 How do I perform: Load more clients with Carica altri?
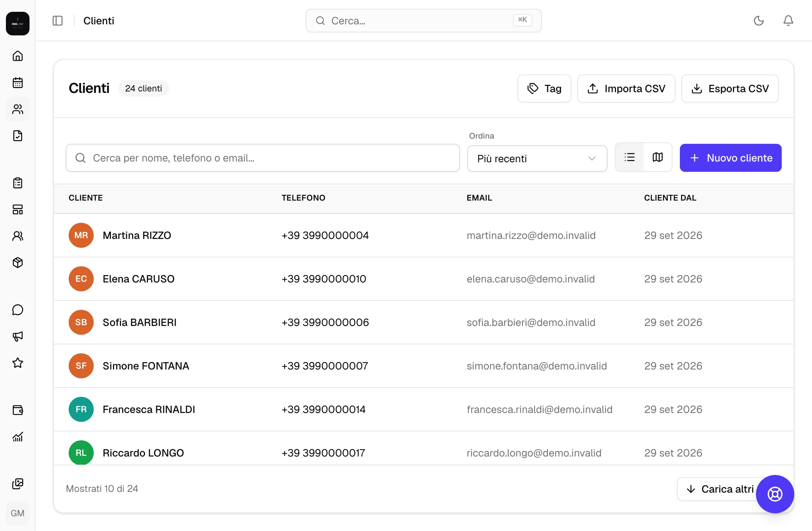(x=720, y=489)
